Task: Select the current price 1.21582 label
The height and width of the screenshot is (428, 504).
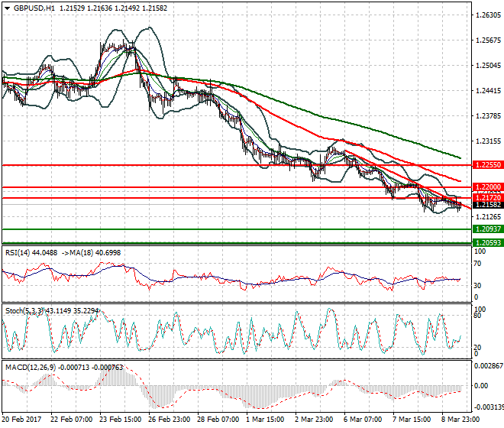Action: pos(488,205)
